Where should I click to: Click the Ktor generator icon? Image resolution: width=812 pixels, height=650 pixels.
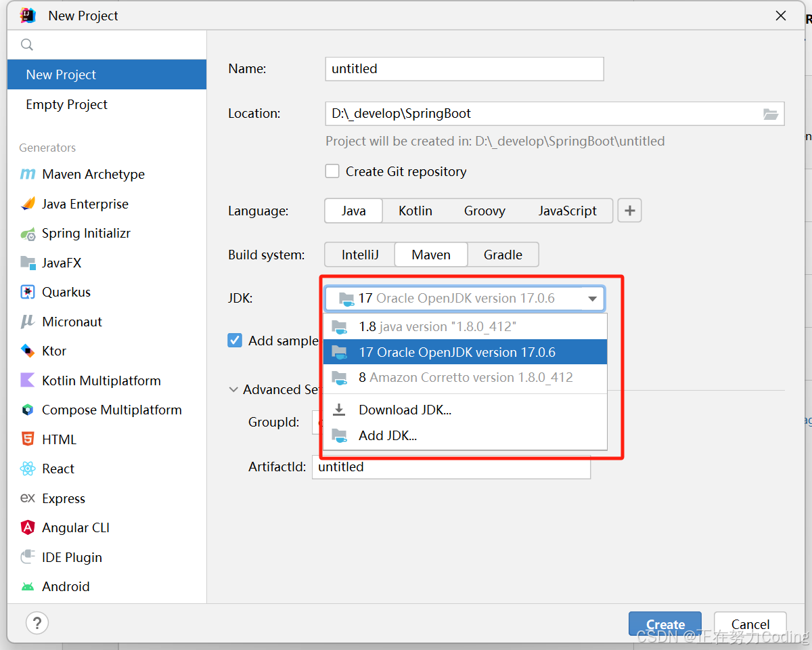pyautogui.click(x=28, y=351)
